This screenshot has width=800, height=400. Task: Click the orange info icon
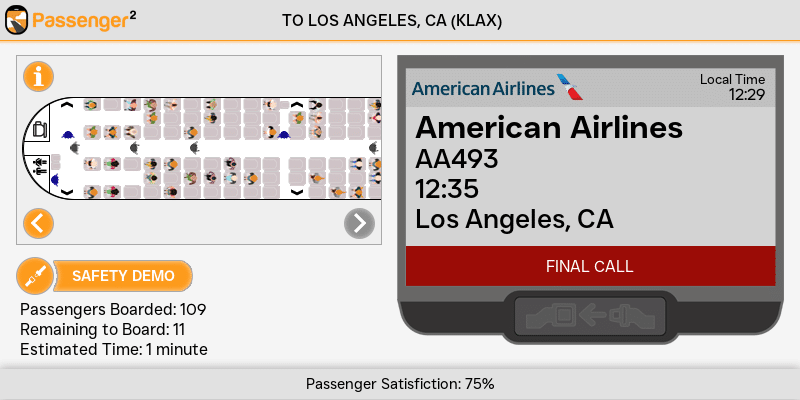coord(38,76)
